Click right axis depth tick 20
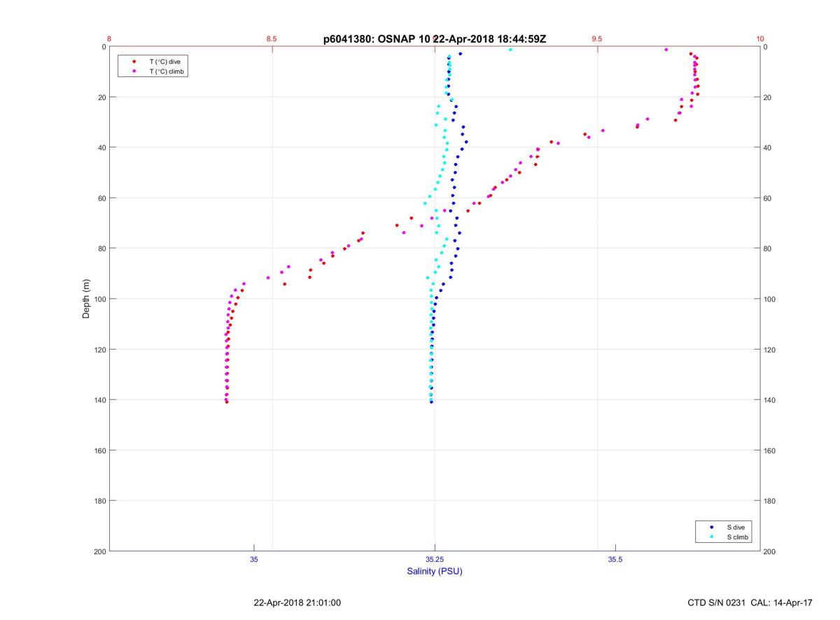Screen dimensions: 840x620 pos(768,97)
